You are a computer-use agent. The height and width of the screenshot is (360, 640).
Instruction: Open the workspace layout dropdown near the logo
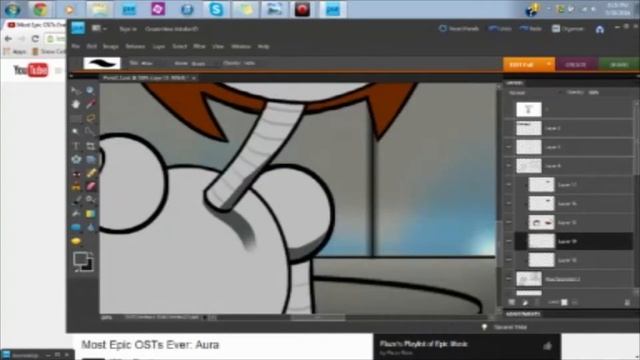(99, 29)
